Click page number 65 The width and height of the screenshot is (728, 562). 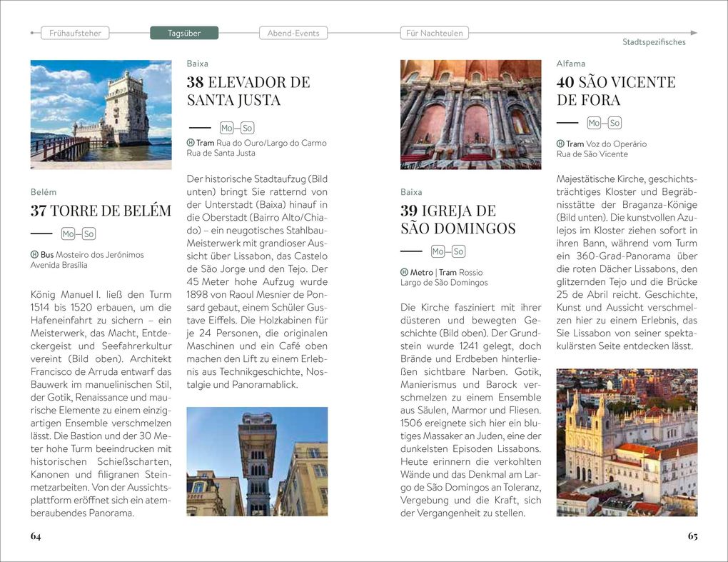[692, 536]
